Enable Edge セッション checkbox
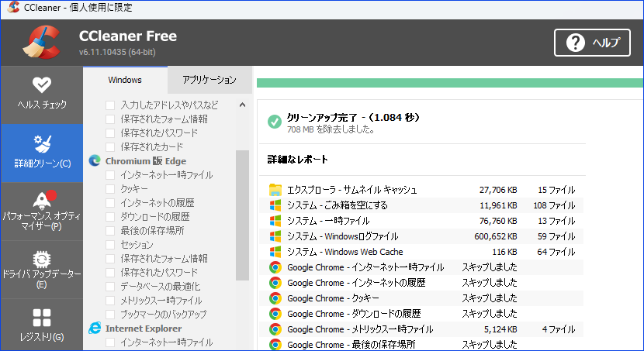The width and height of the screenshot is (644, 351). click(110, 245)
